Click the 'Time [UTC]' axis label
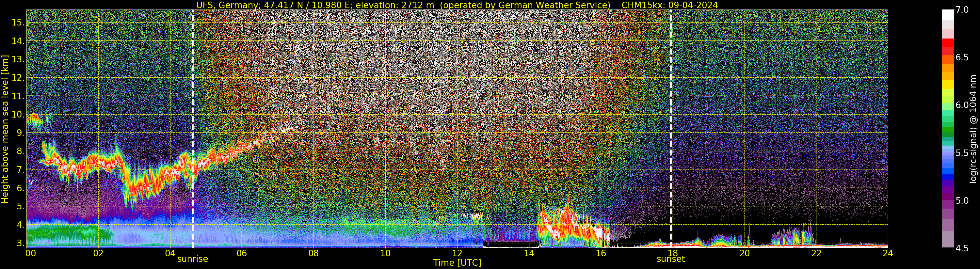Screen dimensions: 980x269 [x=457, y=263]
